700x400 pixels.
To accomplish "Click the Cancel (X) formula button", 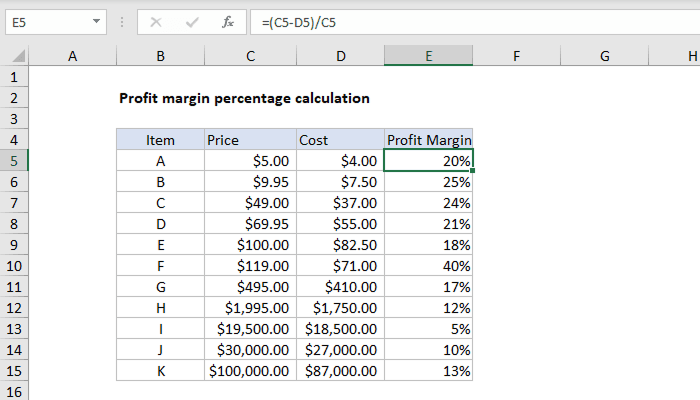I will pyautogui.click(x=156, y=20).
